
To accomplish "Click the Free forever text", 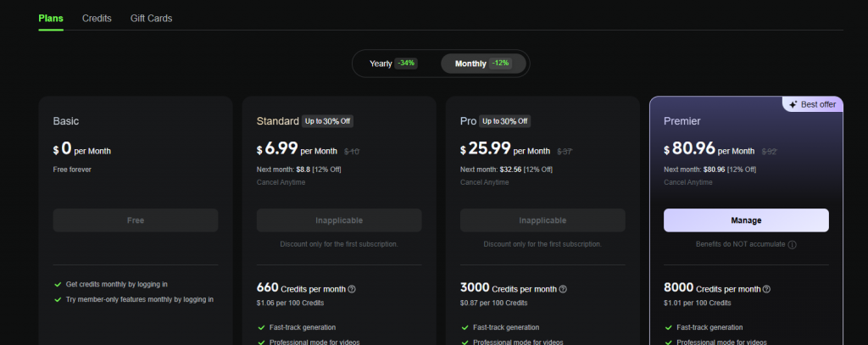I will tap(72, 170).
